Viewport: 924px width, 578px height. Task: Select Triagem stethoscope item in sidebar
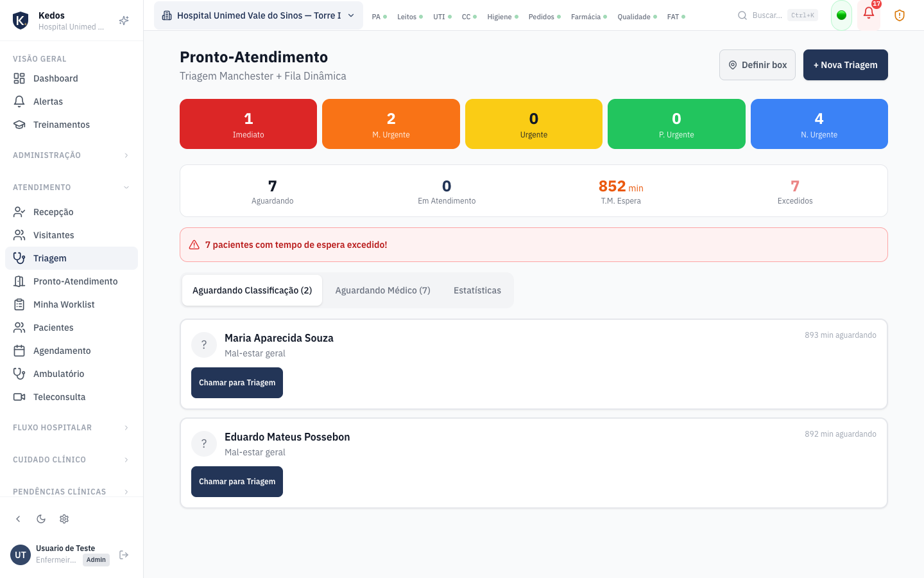[71, 258]
